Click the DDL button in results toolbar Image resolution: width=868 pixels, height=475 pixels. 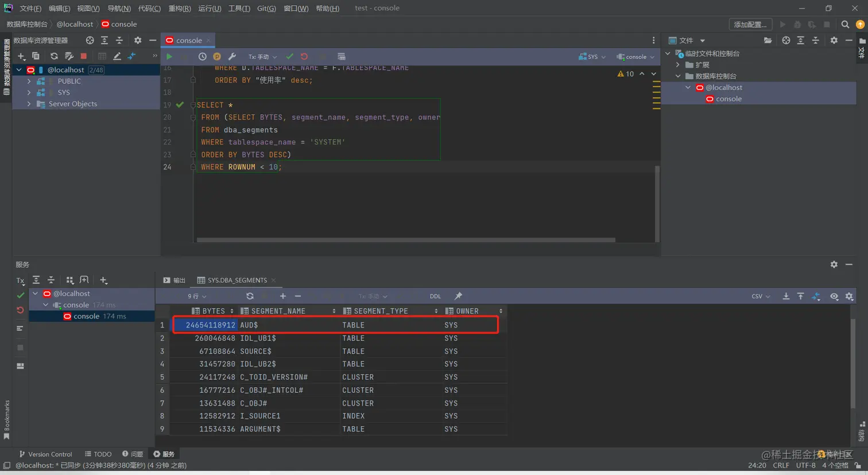(x=435, y=296)
